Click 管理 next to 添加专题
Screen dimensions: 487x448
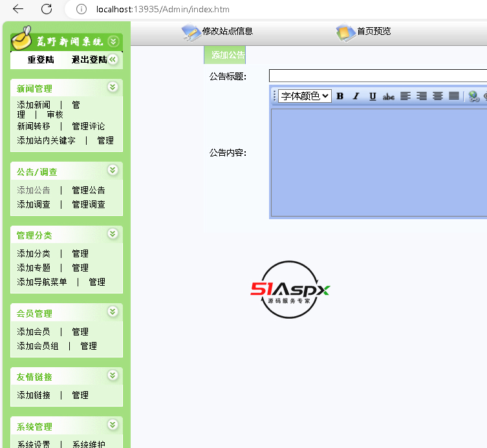80,268
